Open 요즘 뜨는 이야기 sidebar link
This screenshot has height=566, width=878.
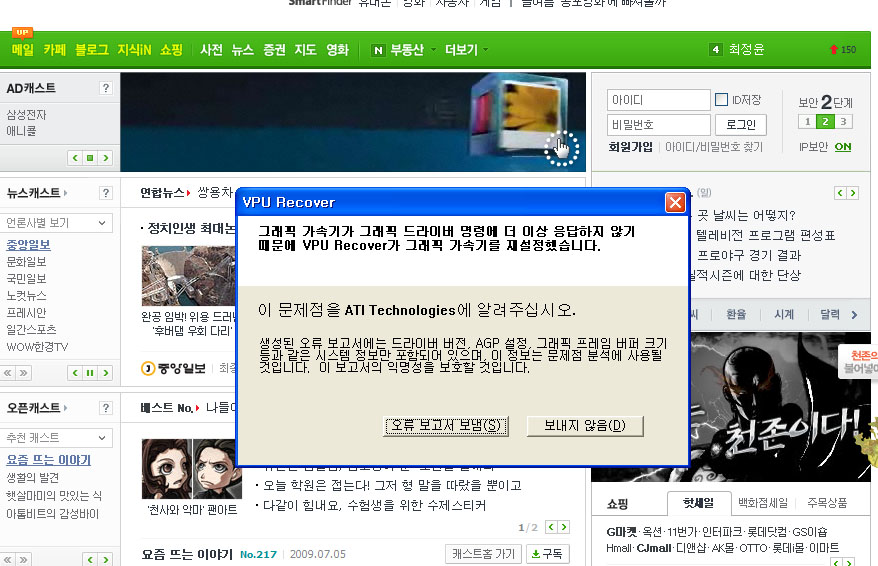(49, 460)
